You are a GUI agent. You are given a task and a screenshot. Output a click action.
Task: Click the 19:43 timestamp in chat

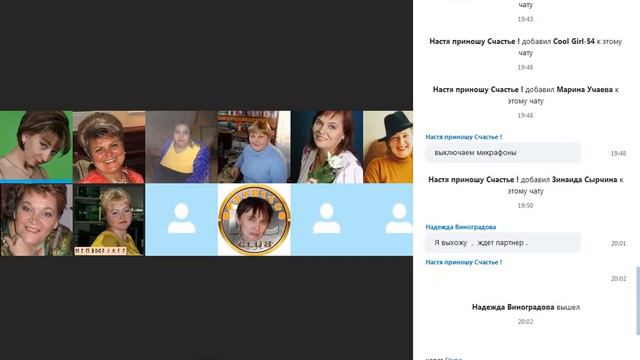525,19
